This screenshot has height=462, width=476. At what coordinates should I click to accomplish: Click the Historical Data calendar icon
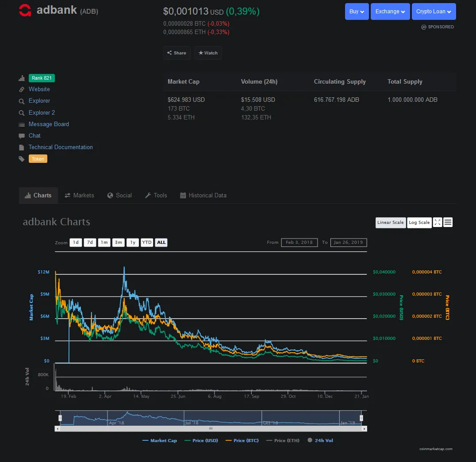pyautogui.click(x=183, y=196)
